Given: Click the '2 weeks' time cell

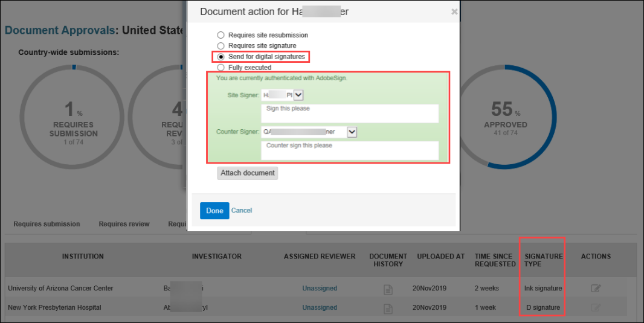Looking at the screenshot, I should pos(487,288).
